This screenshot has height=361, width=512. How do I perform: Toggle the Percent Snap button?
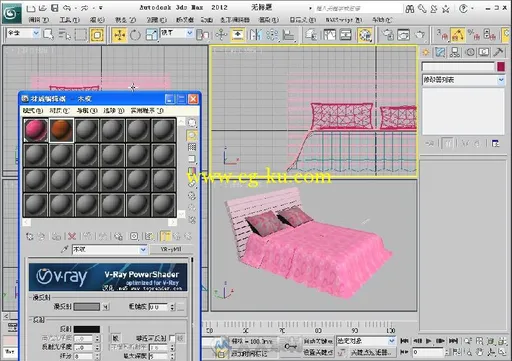pos(473,35)
